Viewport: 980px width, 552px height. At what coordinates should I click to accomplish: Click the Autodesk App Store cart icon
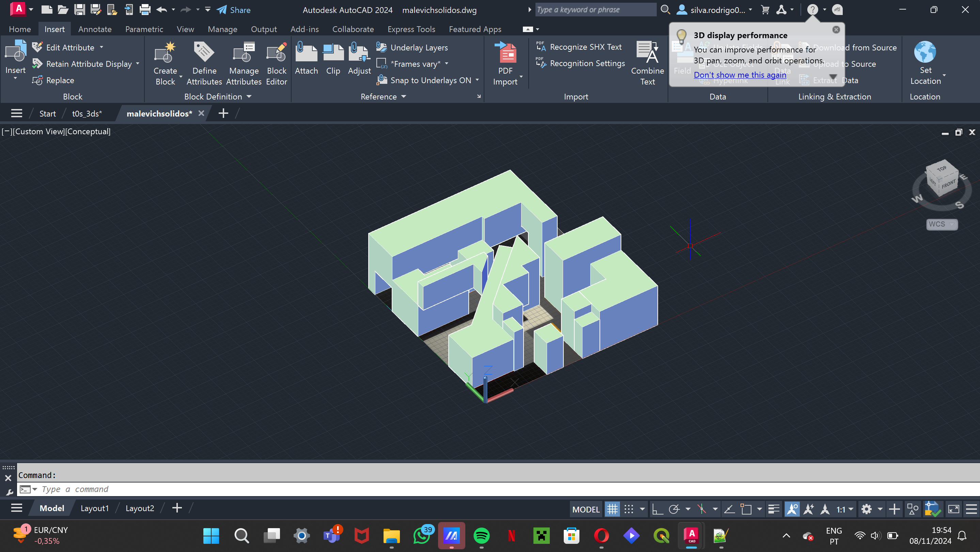(x=765, y=10)
